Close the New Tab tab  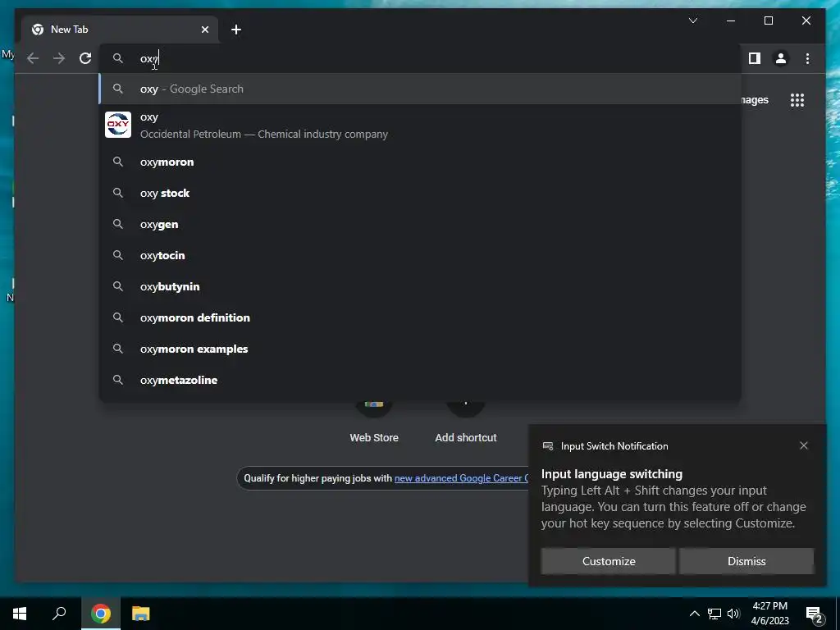(204, 30)
